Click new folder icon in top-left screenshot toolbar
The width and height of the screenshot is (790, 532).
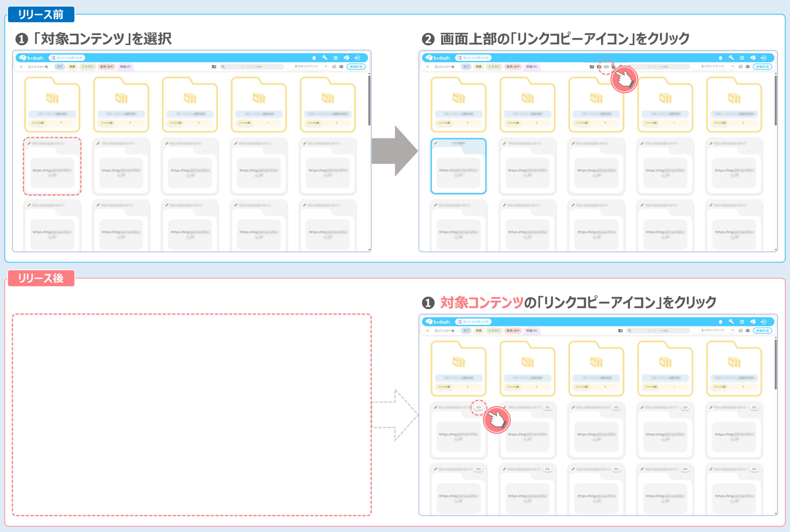point(214,67)
